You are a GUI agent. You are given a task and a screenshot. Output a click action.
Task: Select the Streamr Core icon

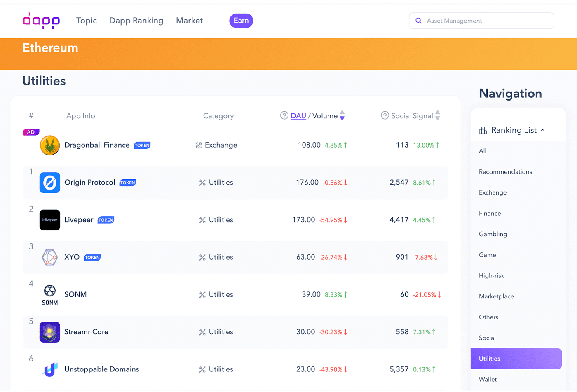coord(49,331)
